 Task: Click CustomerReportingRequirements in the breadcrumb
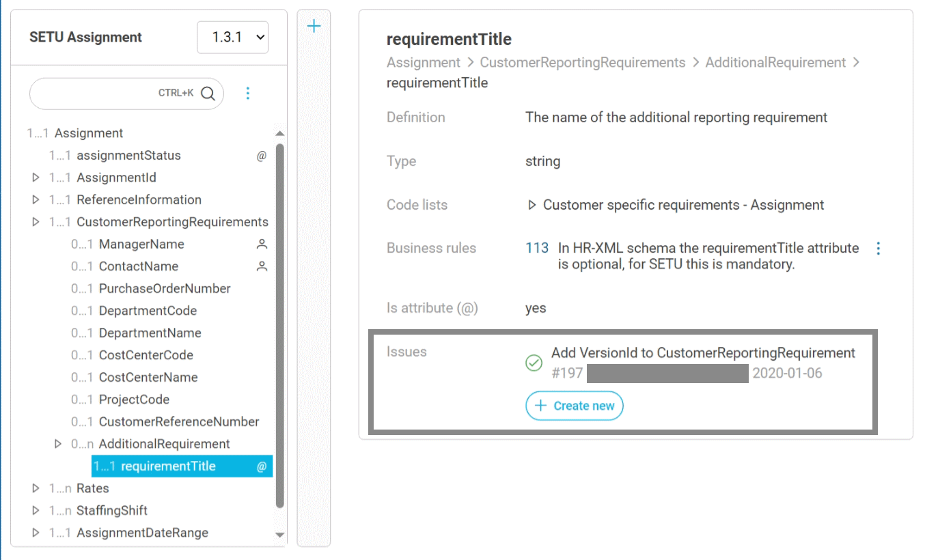point(583,63)
